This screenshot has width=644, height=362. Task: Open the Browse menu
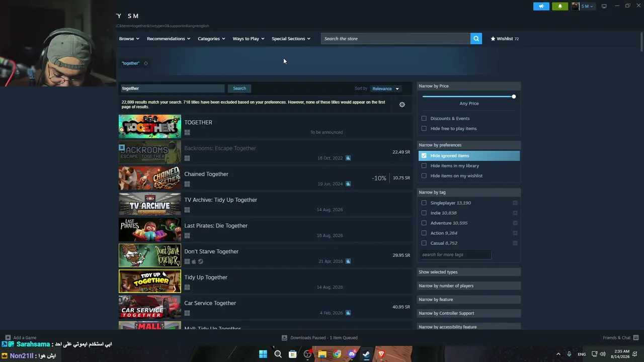click(130, 39)
